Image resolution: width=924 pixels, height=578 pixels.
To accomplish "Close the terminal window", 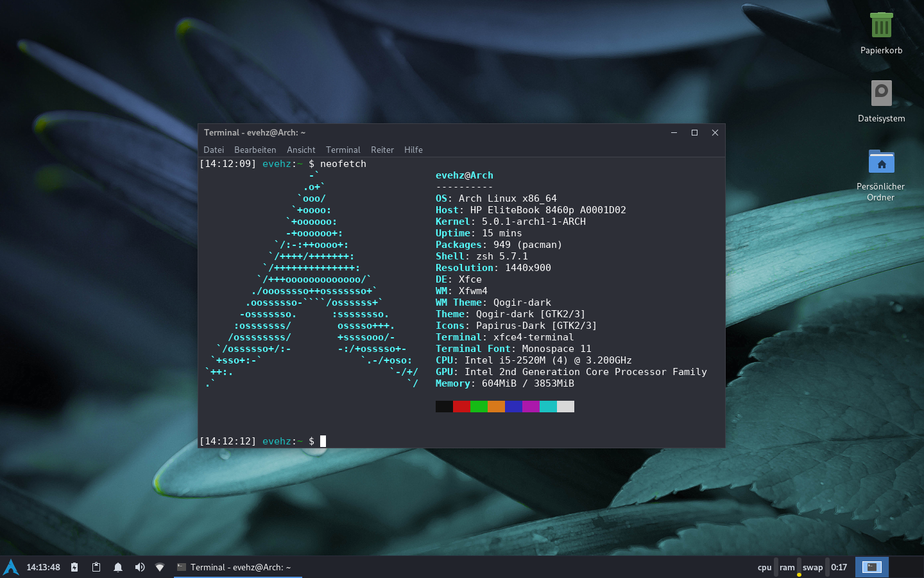I will (x=715, y=132).
